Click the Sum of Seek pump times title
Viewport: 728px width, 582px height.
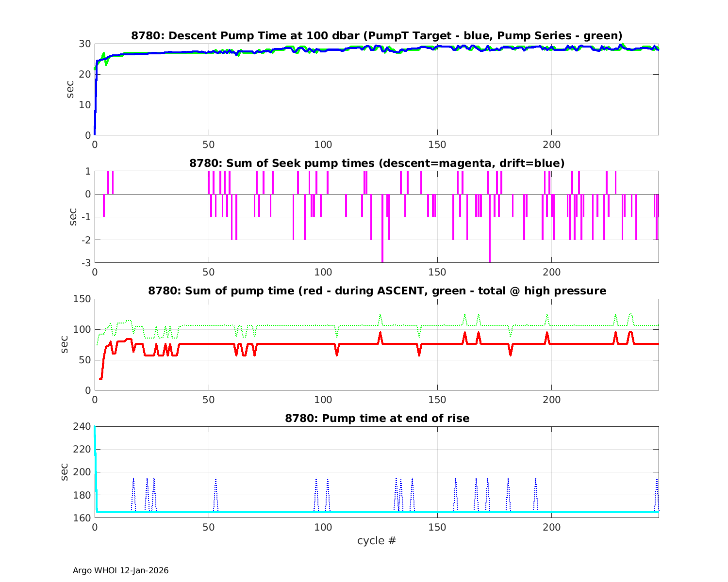pos(377,163)
